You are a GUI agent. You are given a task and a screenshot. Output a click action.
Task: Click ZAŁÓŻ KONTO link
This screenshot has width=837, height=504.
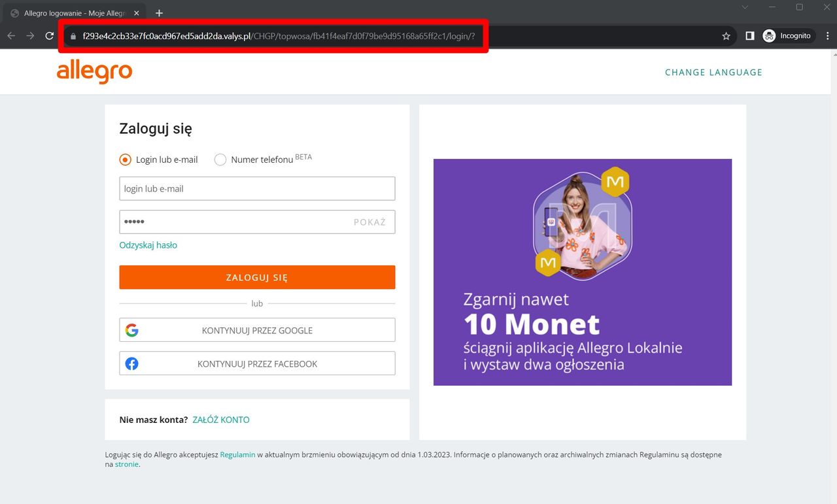221,420
